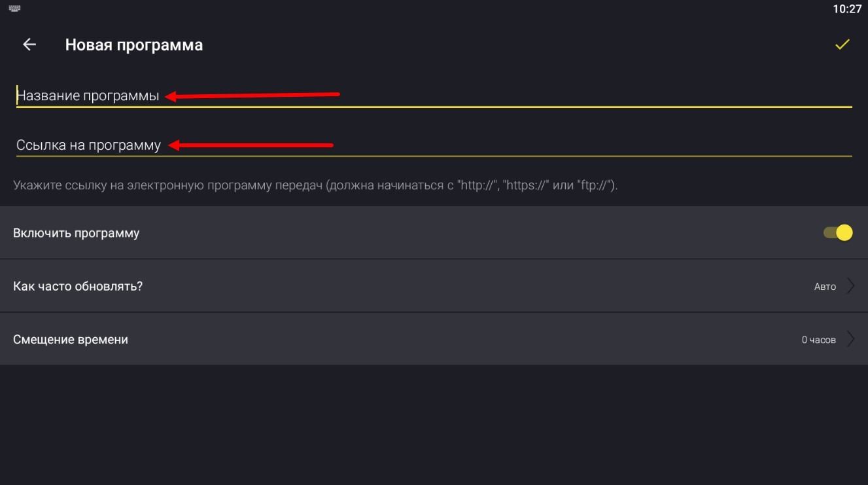Click the empty area below the settings list
Image resolution: width=868 pixels, height=485 pixels.
point(434,425)
